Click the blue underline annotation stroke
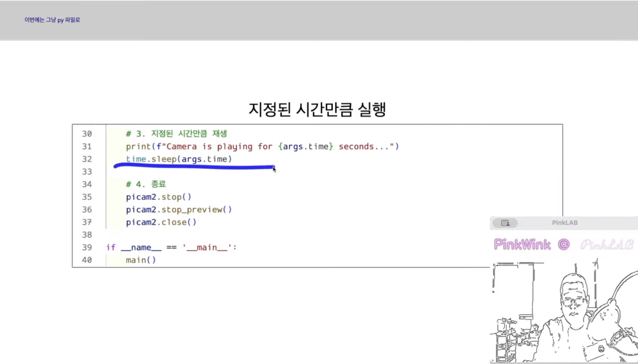Image resolution: width=638 pixels, height=364 pixels. click(194, 167)
